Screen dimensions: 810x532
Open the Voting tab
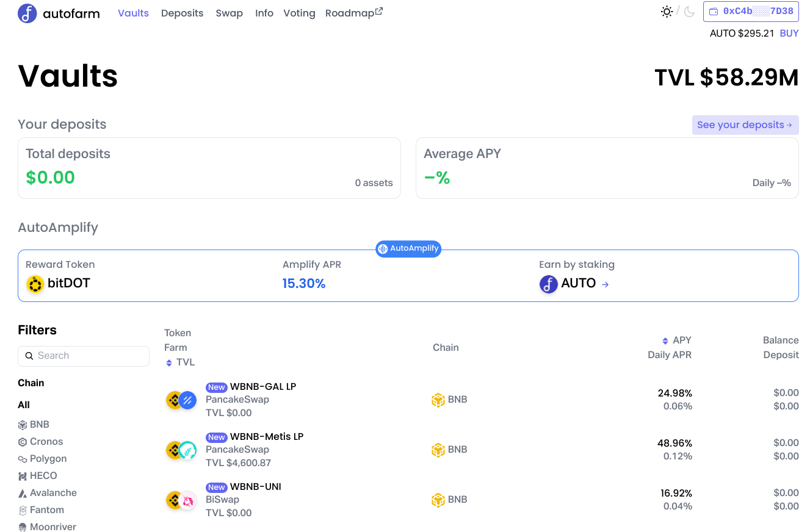point(299,13)
